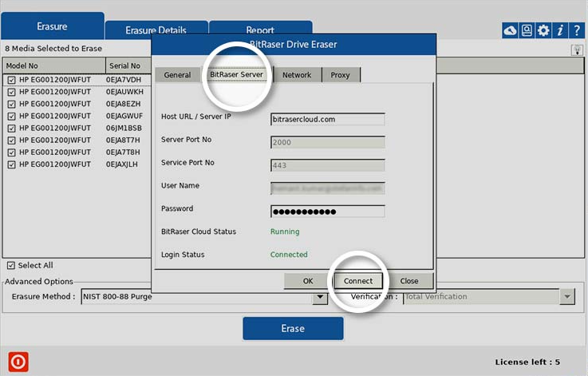This screenshot has width=588, height=376.
Task: Open the cloud connection icon
Action: coord(510,30)
